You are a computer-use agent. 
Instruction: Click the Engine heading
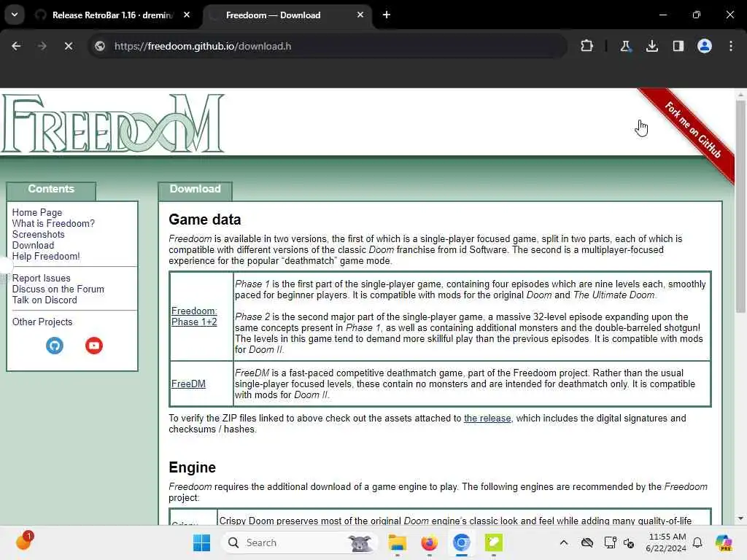[192, 467]
